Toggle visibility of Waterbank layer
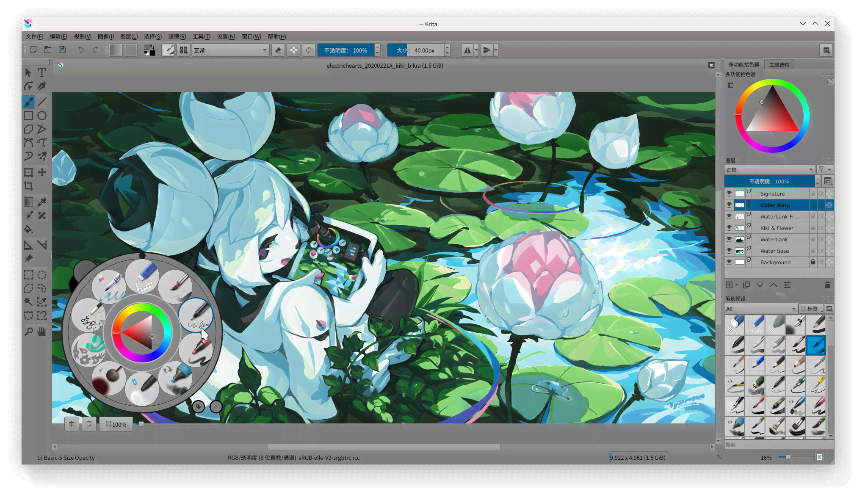868x503 pixels. [729, 239]
